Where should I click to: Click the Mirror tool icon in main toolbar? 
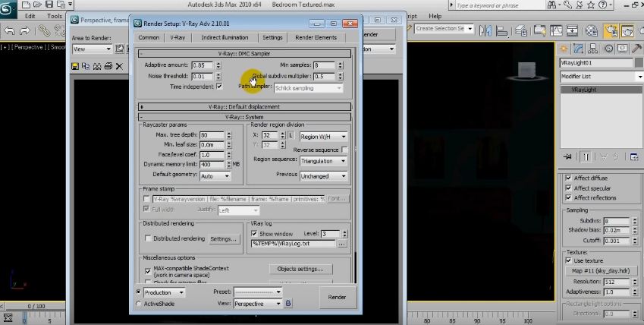coord(485,30)
